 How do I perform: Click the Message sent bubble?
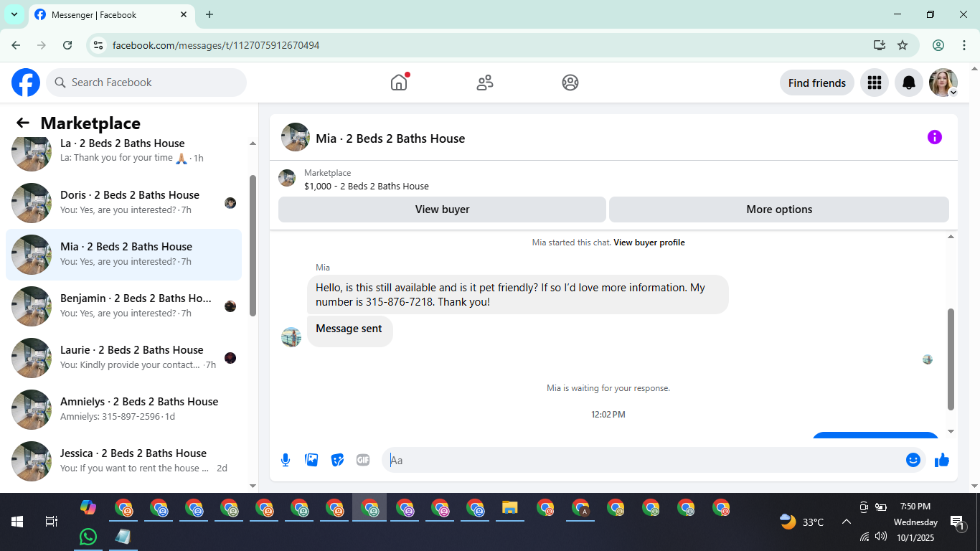click(x=350, y=331)
